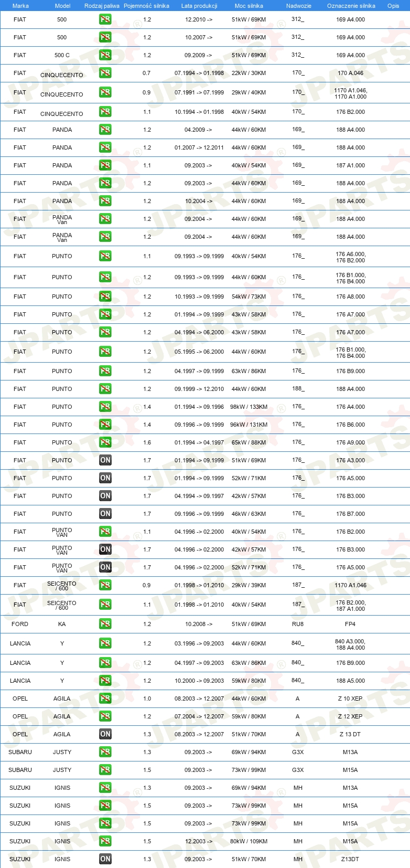Click the Rodzaj paliwa column header
410x868 pixels.
[x=102, y=6]
